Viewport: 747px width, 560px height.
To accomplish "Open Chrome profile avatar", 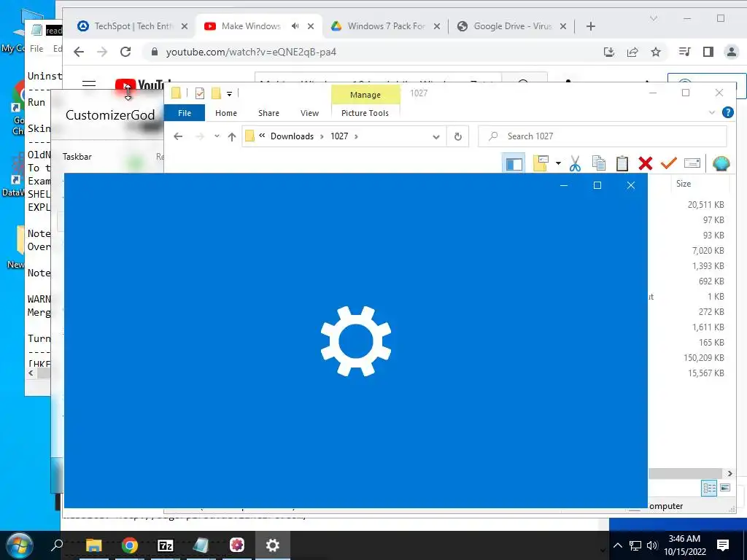I will [x=731, y=52].
